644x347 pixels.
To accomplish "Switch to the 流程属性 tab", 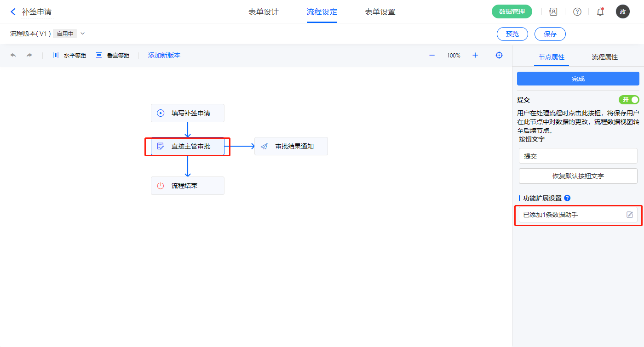I will coord(604,57).
